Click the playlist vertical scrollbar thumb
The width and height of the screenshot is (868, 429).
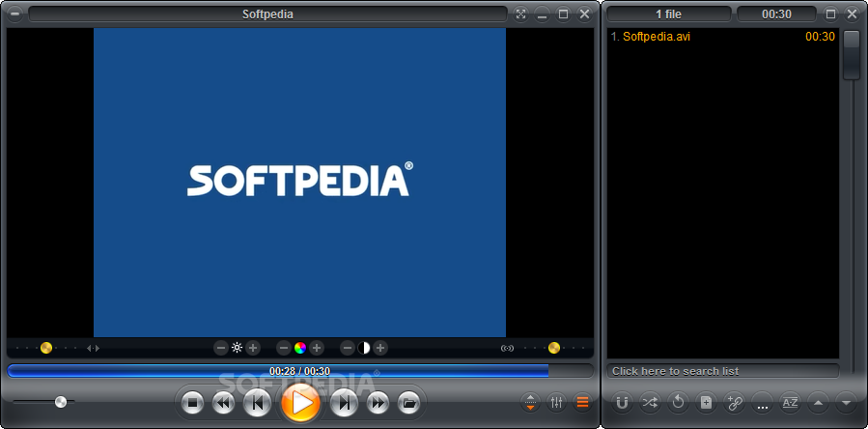click(852, 55)
